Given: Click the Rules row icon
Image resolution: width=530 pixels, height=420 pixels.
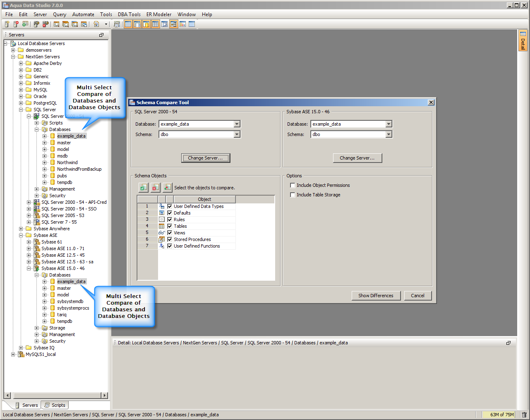Looking at the screenshot, I should click(x=162, y=220).
